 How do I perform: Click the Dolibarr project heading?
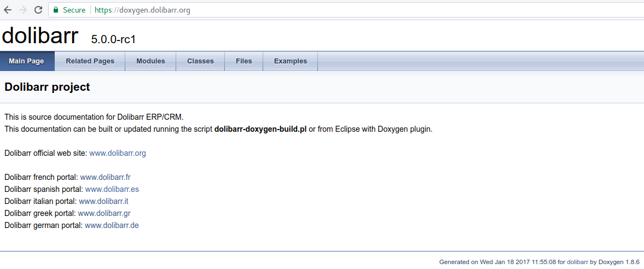pos(47,87)
